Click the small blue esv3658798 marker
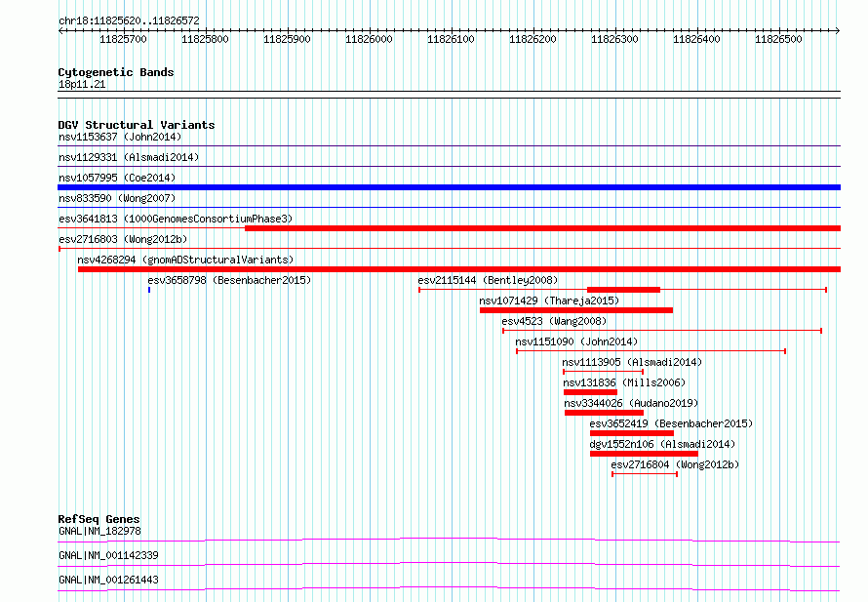The image size is (868, 602). 149,290
